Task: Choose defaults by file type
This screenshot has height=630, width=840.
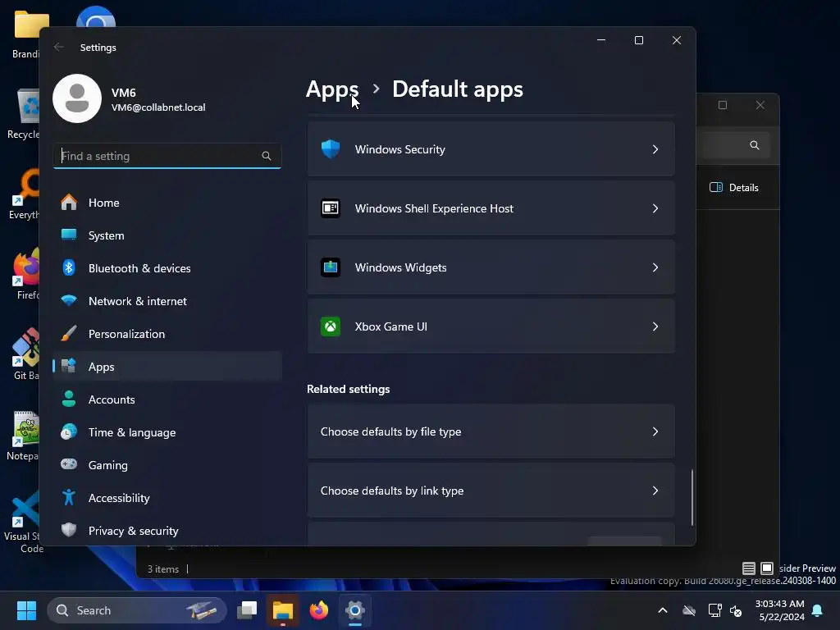Action: click(491, 431)
